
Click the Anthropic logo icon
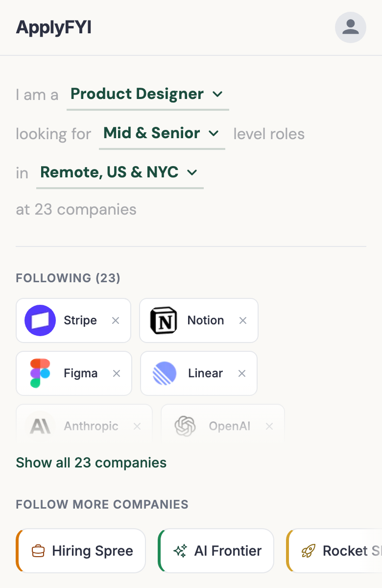pos(41,426)
